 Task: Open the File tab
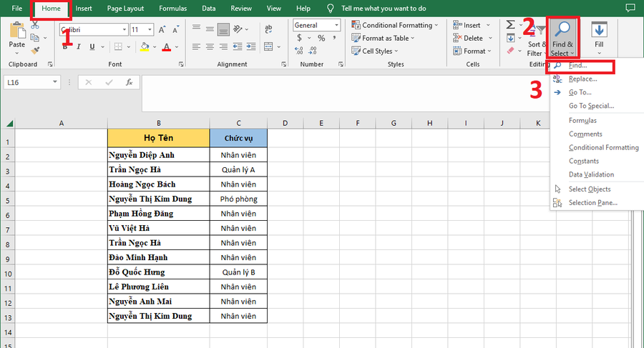click(x=17, y=8)
